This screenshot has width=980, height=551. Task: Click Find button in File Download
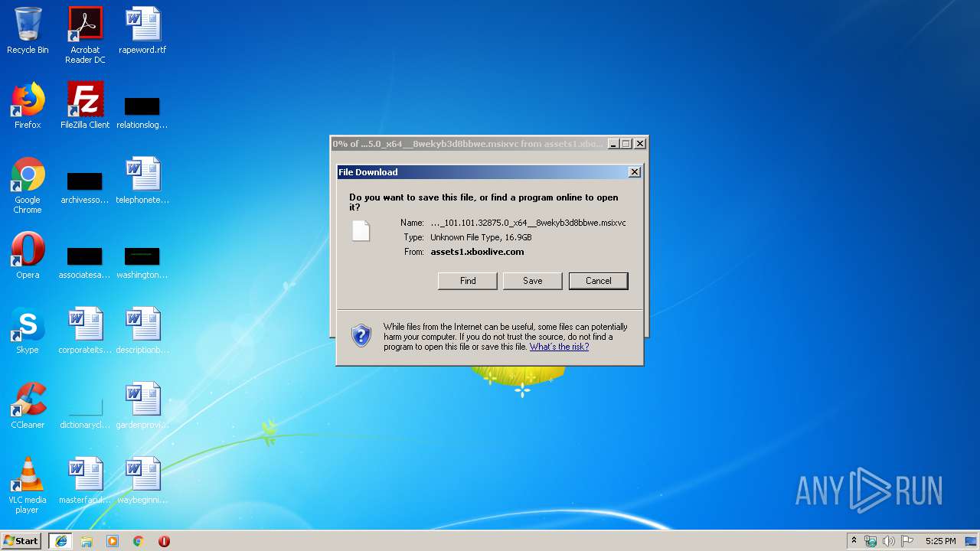[x=468, y=281]
